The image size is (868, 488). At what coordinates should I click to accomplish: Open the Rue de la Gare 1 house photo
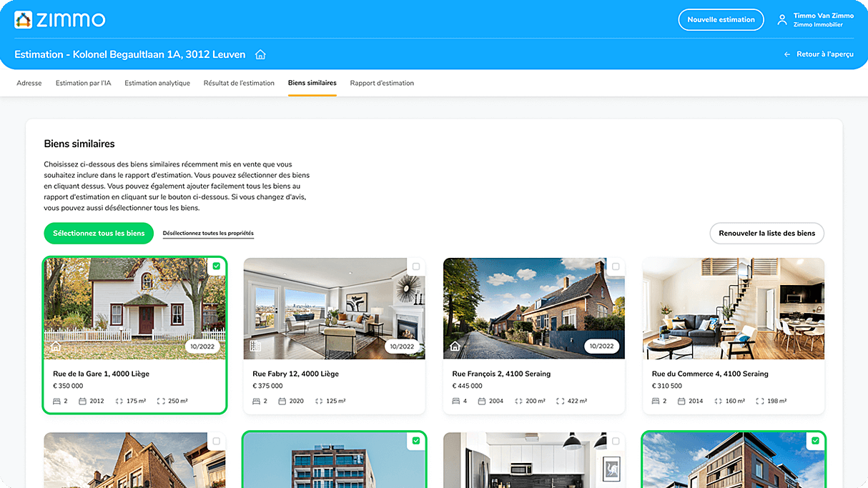click(134, 309)
